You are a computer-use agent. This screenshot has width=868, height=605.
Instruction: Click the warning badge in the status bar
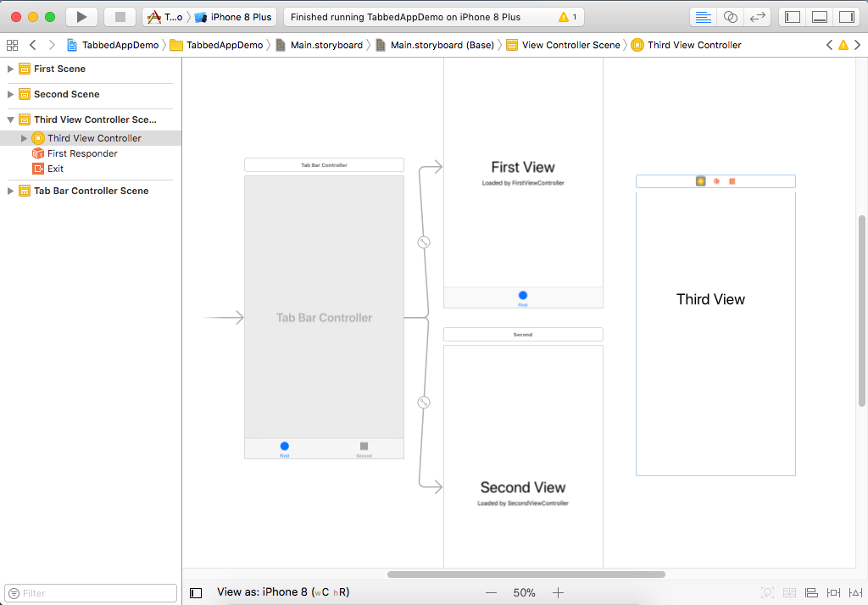point(567,17)
